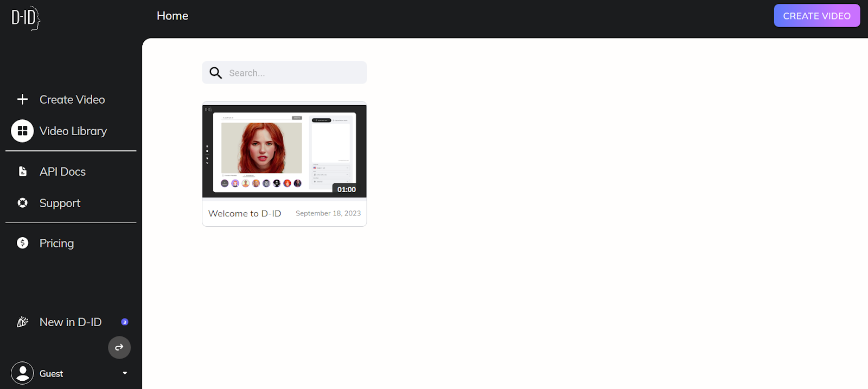Image resolution: width=868 pixels, height=389 pixels.
Task: Click the Home page heading
Action: pos(173,16)
